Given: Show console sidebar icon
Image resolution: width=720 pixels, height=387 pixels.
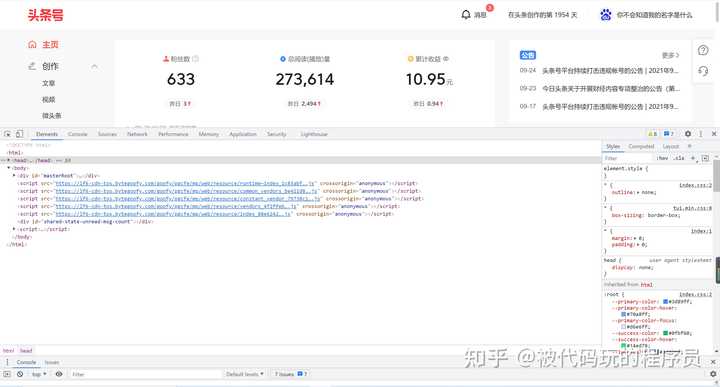Looking at the screenshot, I should tap(7, 374).
